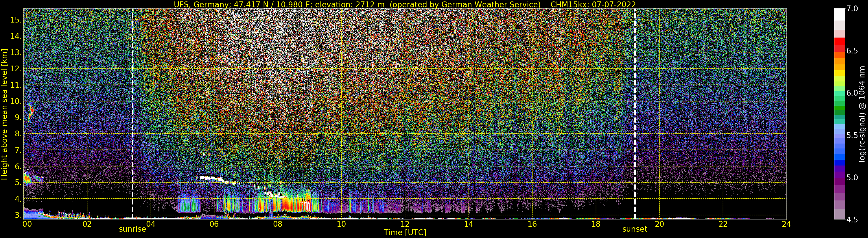Screen dimensions: 868x238
Task: Click the colorbar tick value 4.5
Action: tap(852, 220)
